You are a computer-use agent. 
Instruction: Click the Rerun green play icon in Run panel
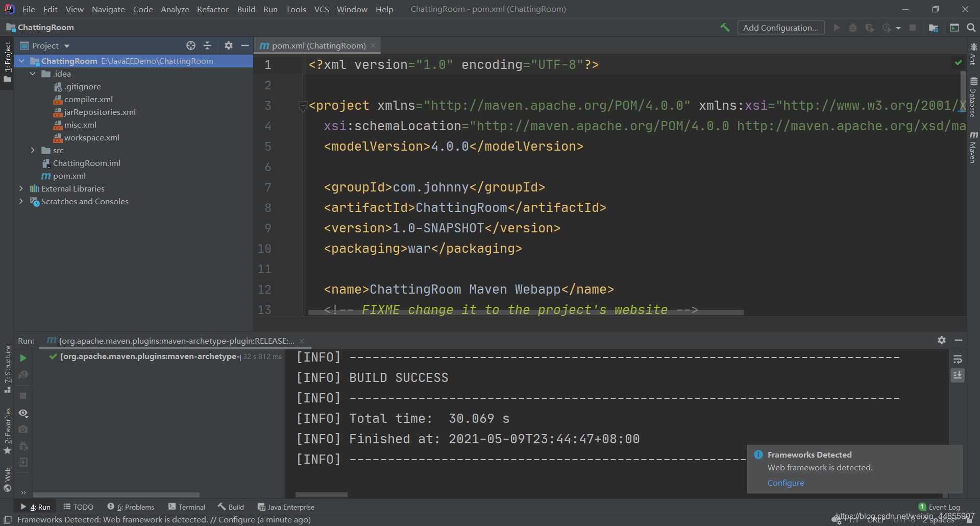point(23,358)
